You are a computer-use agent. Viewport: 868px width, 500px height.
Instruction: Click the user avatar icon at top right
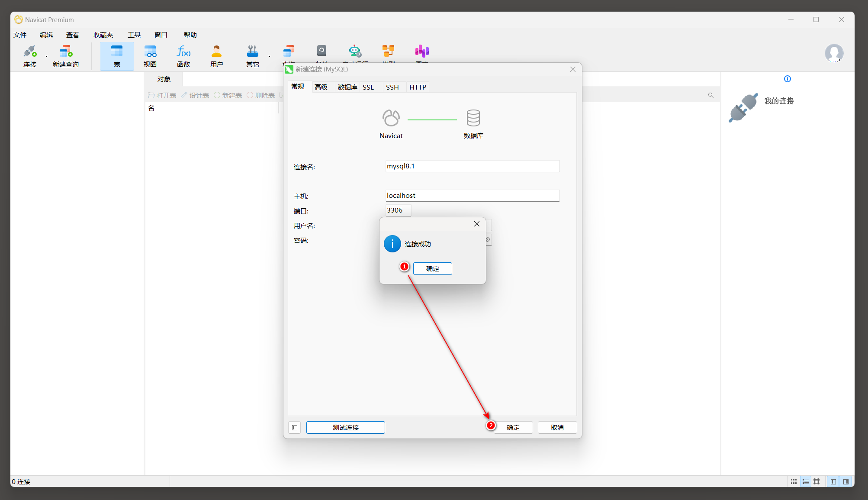tap(834, 53)
